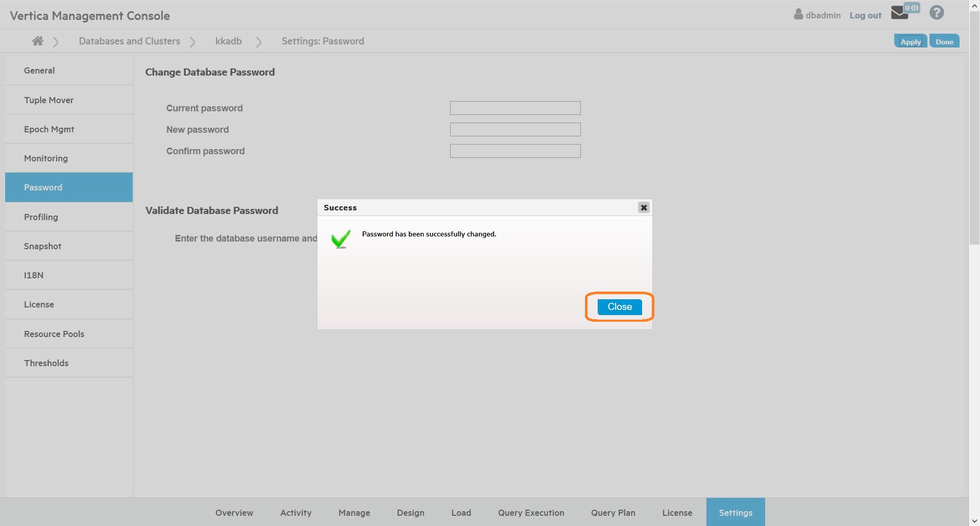980x526 pixels.
Task: Open the kkadb breadcrumb link
Action: click(228, 41)
